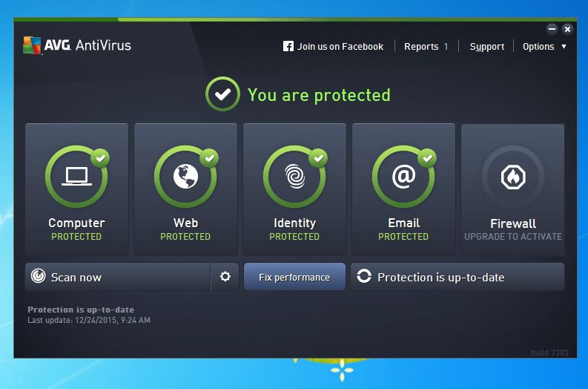Click the update refresh arrows icon
This screenshot has width=588, height=389.
point(364,276)
